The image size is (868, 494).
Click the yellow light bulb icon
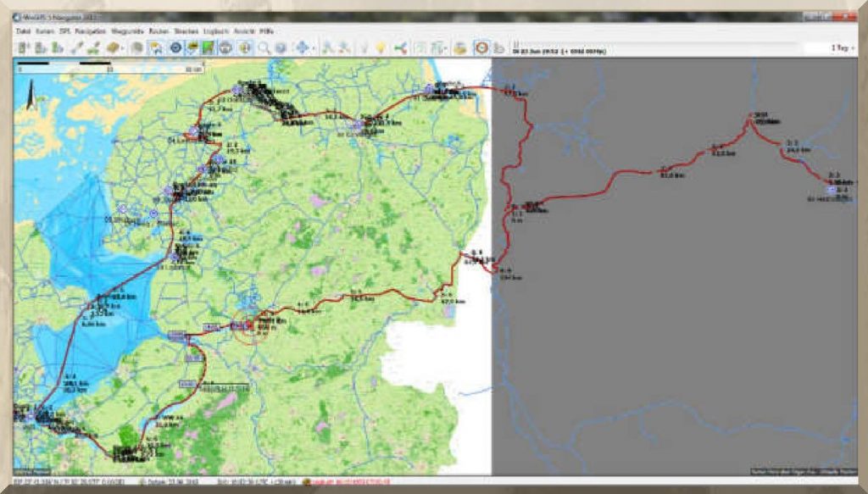tap(381, 48)
